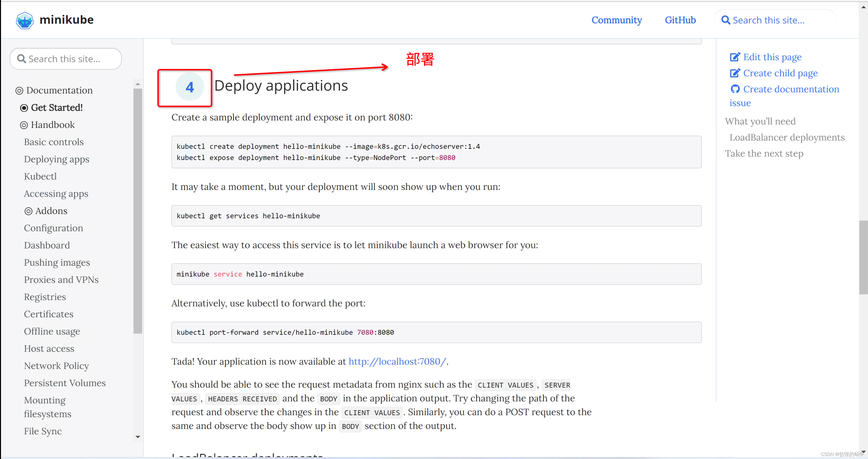Click the magnifier icon in the sidebar search
This screenshot has width=868, height=459.
tap(22, 59)
